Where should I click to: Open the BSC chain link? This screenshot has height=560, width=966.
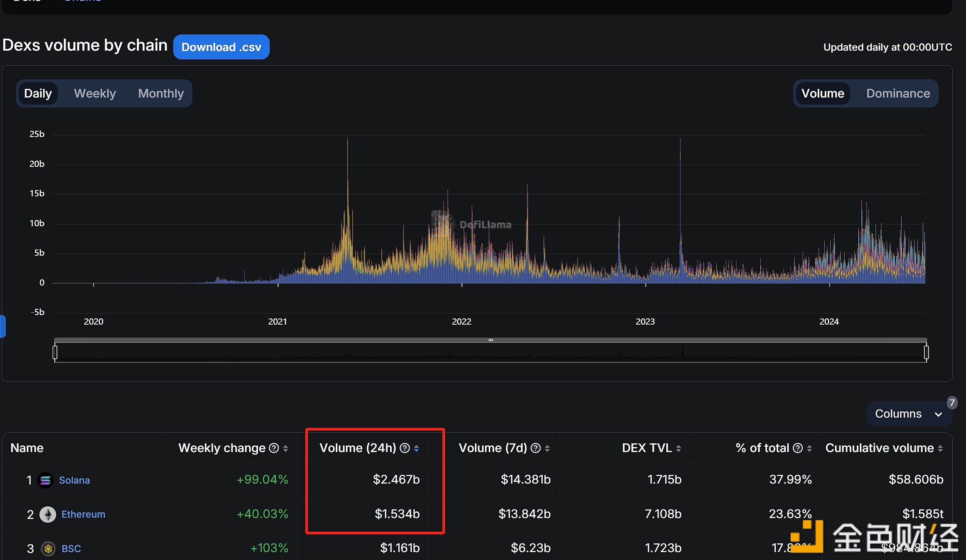tap(71, 549)
